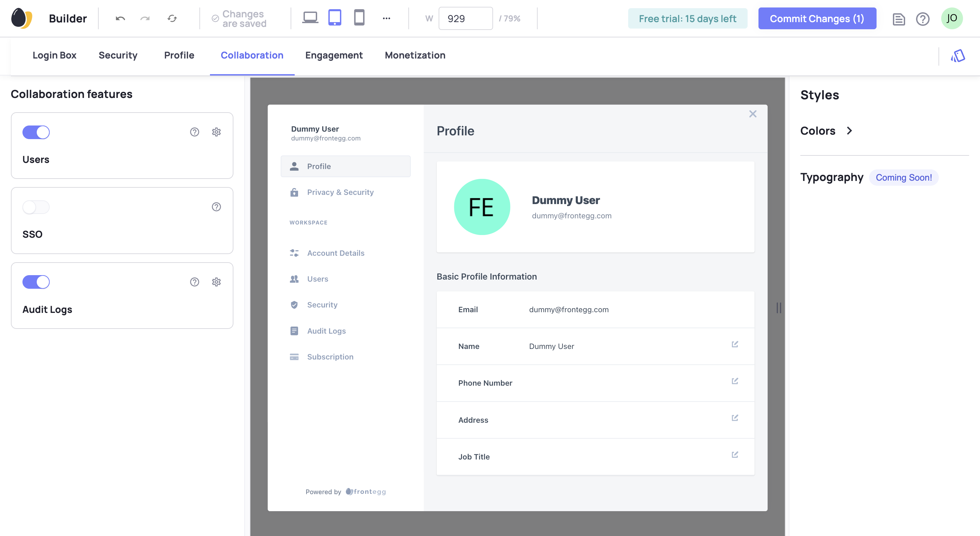Open the Monetization tab

pos(415,55)
